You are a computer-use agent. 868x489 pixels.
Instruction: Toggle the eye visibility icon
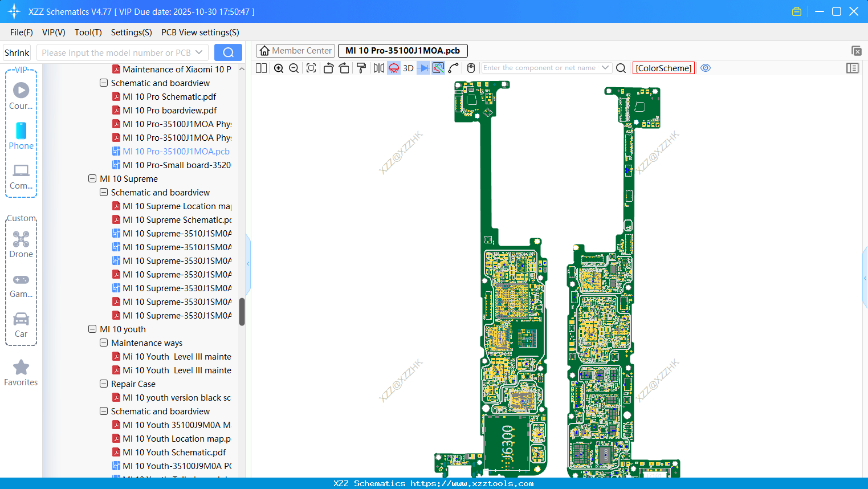pos(706,68)
